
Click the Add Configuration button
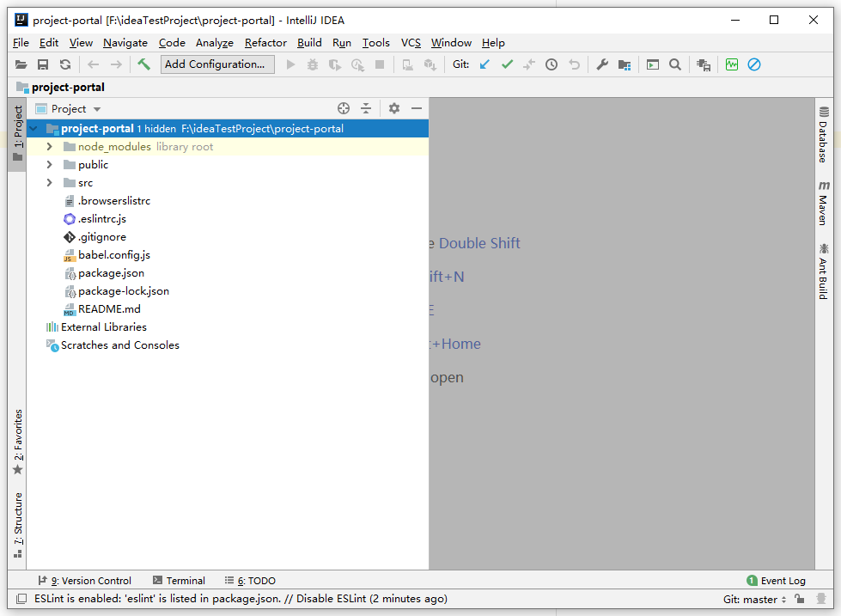coord(217,64)
